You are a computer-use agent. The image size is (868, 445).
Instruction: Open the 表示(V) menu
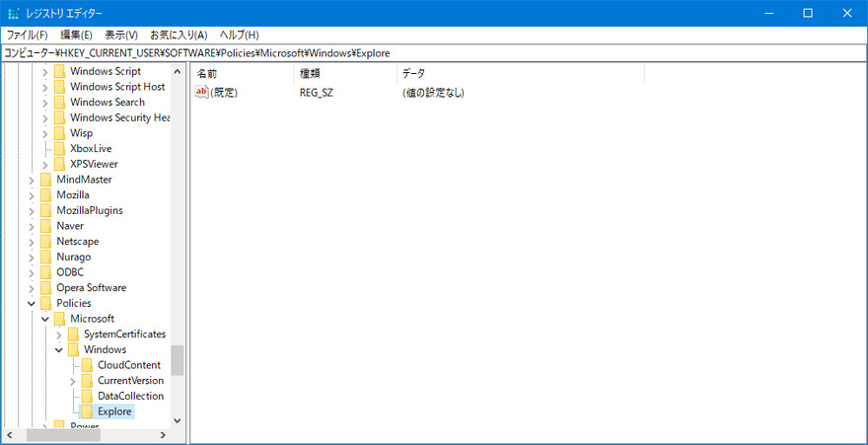[121, 35]
